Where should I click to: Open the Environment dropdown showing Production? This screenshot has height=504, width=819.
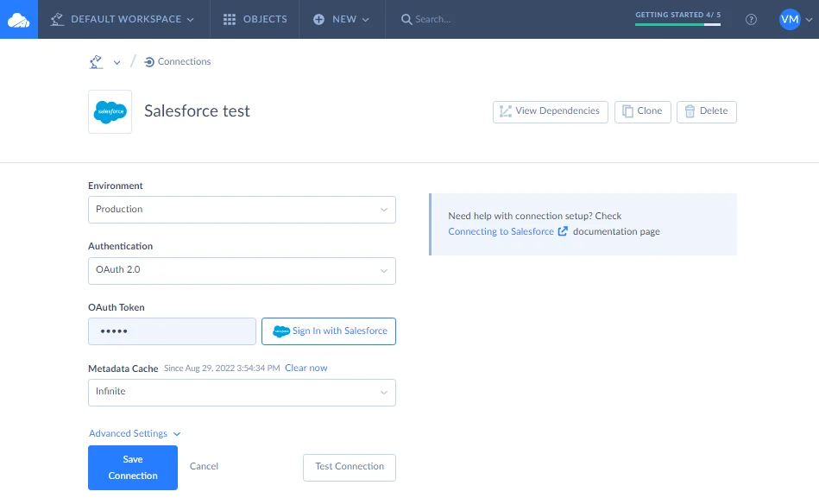pos(242,210)
